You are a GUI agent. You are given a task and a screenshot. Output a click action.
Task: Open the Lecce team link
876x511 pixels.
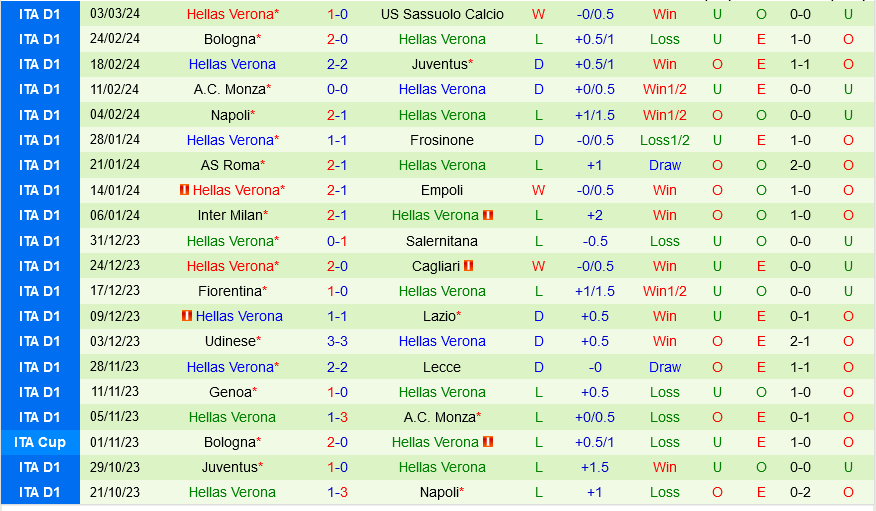pos(442,367)
